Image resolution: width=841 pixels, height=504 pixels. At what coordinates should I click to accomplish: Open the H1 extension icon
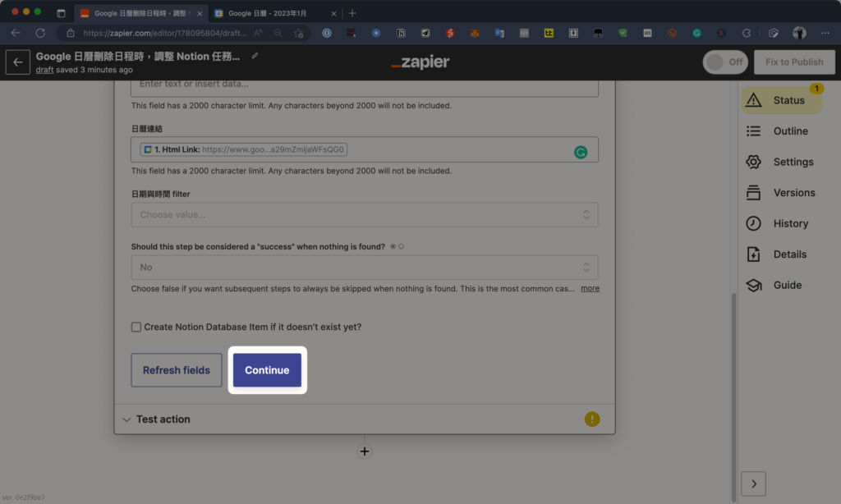coord(647,33)
